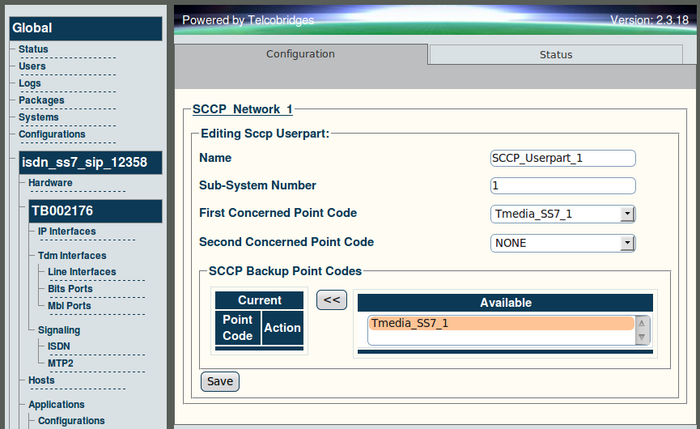Select Tmedia_SS7_1 in Available list

501,323
